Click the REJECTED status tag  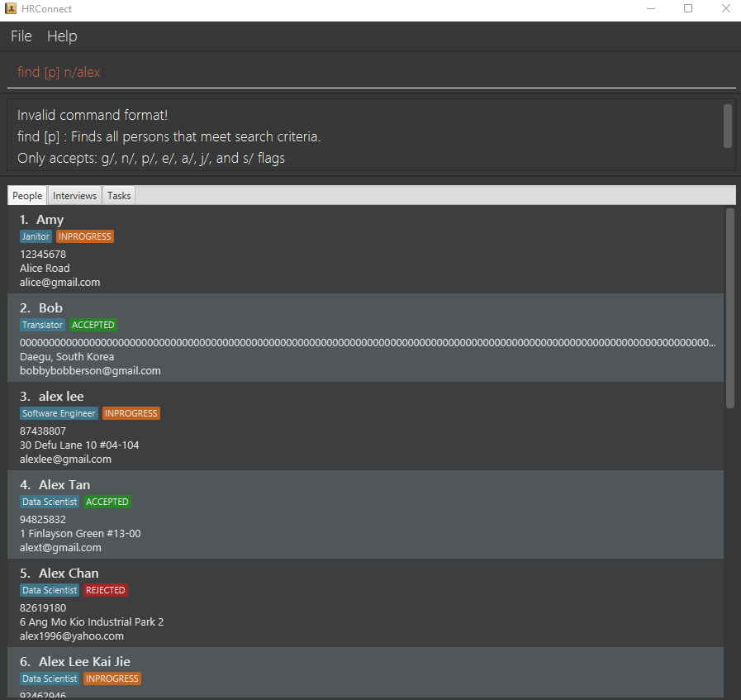pos(106,590)
